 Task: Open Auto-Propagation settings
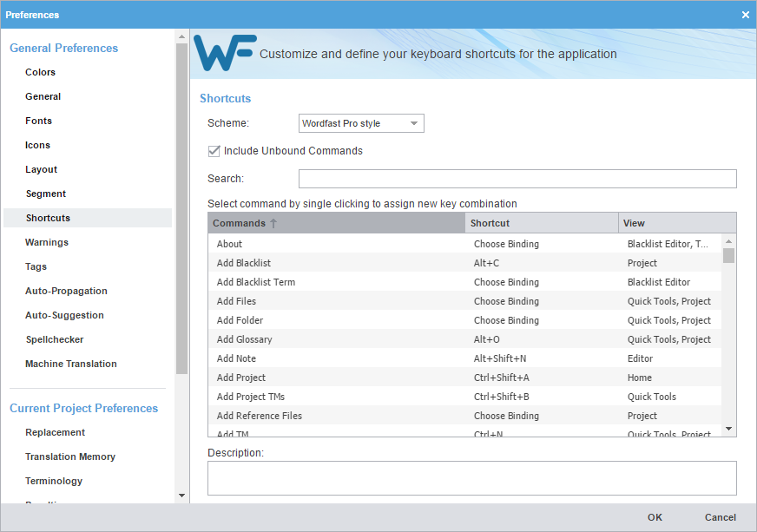[66, 291]
